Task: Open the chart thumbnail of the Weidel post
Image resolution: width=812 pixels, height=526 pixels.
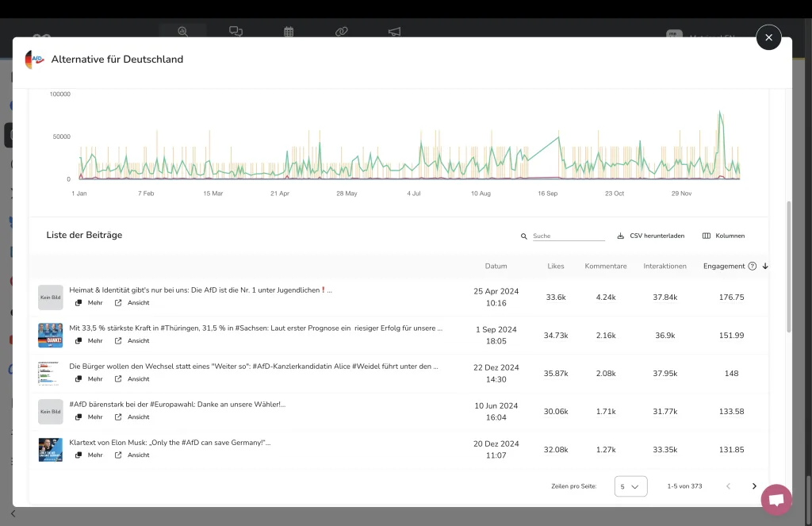Action: click(50, 374)
